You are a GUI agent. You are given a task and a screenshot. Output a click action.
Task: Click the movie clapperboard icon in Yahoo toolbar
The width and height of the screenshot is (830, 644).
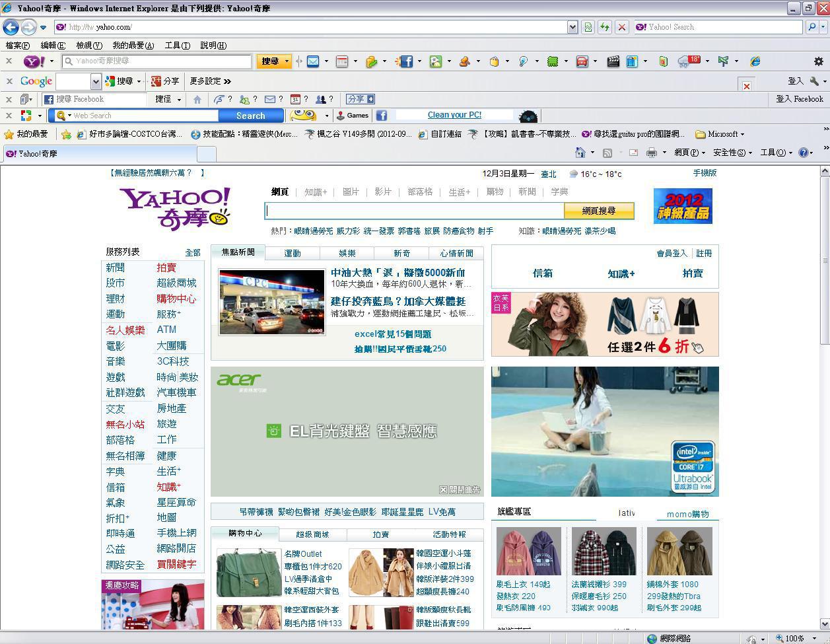pos(613,61)
